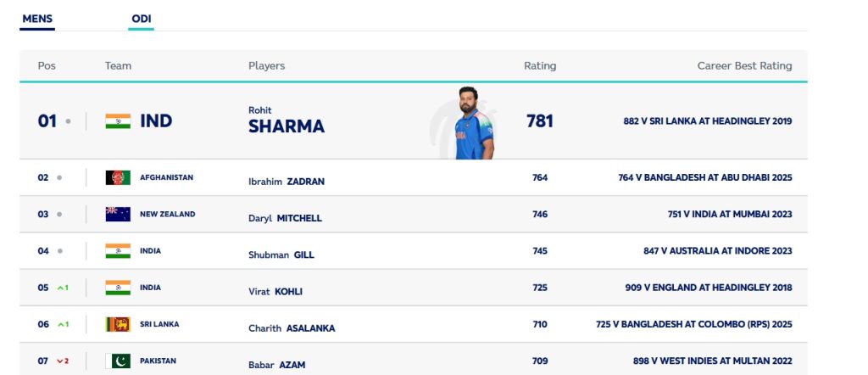Click the red down arrow at position 07
The width and height of the screenshot is (868, 375).
click(60, 361)
